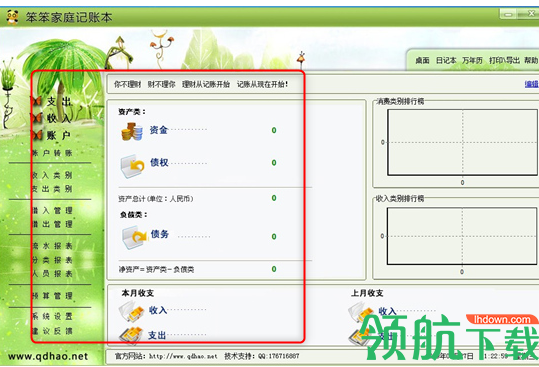
Task: Open the 桌面 menu item
Action: pyautogui.click(x=422, y=60)
